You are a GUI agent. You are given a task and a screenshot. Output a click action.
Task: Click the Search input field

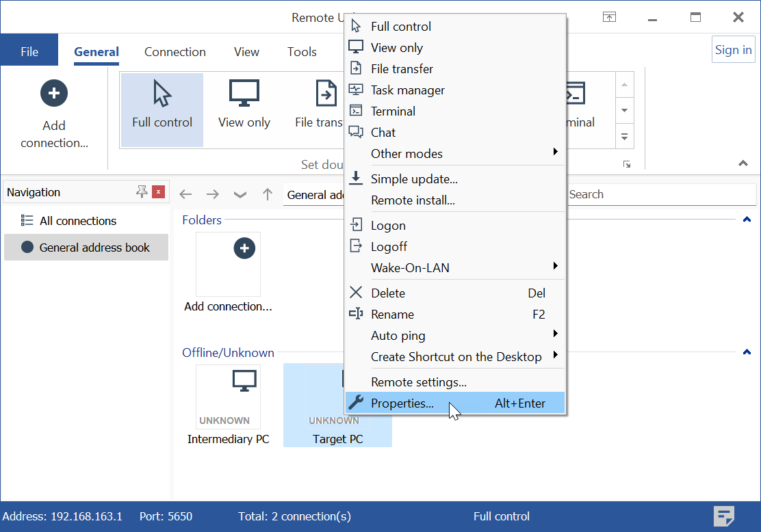click(x=657, y=194)
